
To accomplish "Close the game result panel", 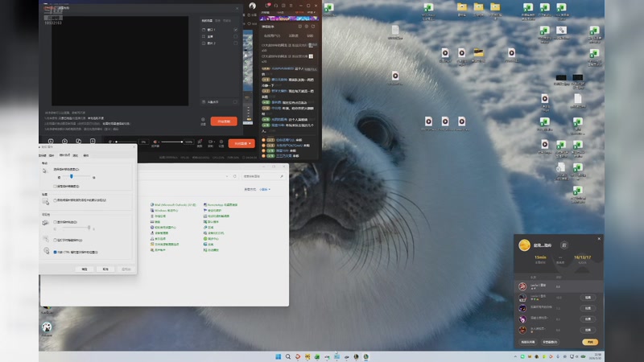I will click(x=599, y=238).
